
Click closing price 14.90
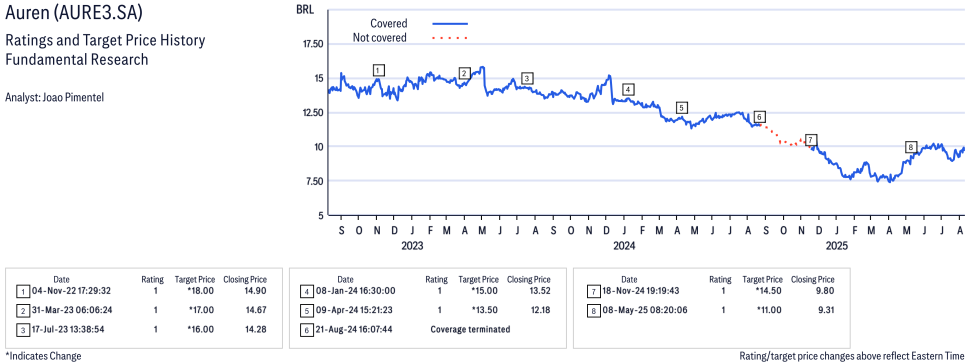click(256, 291)
